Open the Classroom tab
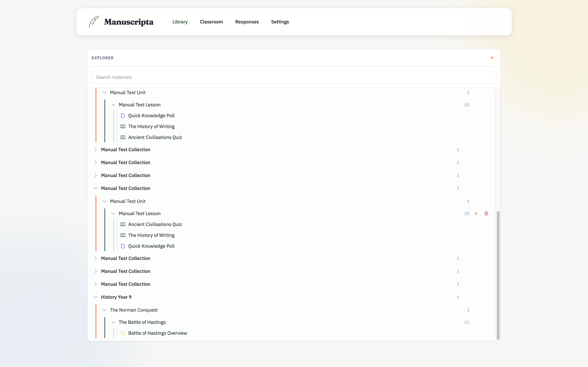Image resolution: width=588 pixels, height=367 pixels. (211, 22)
